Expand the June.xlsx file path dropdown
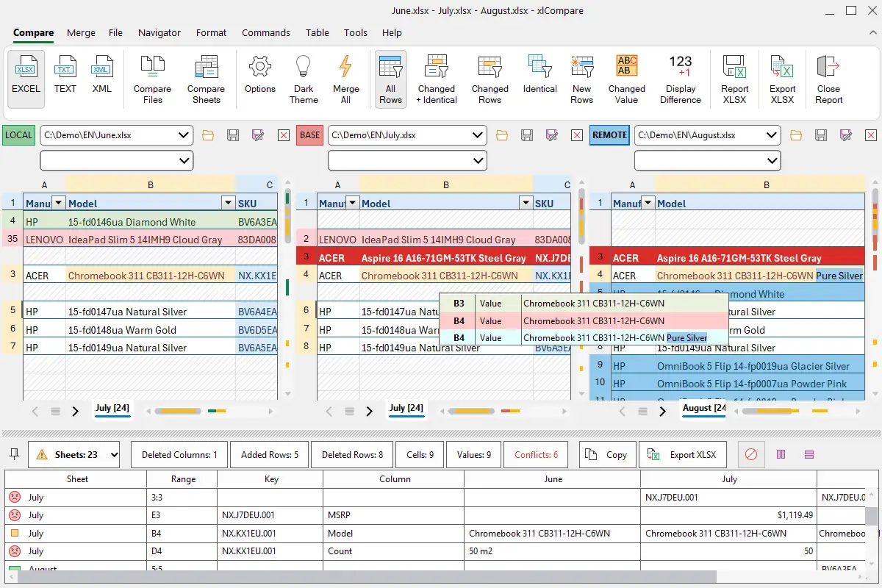Viewport: 882px width, 588px height. click(x=183, y=135)
